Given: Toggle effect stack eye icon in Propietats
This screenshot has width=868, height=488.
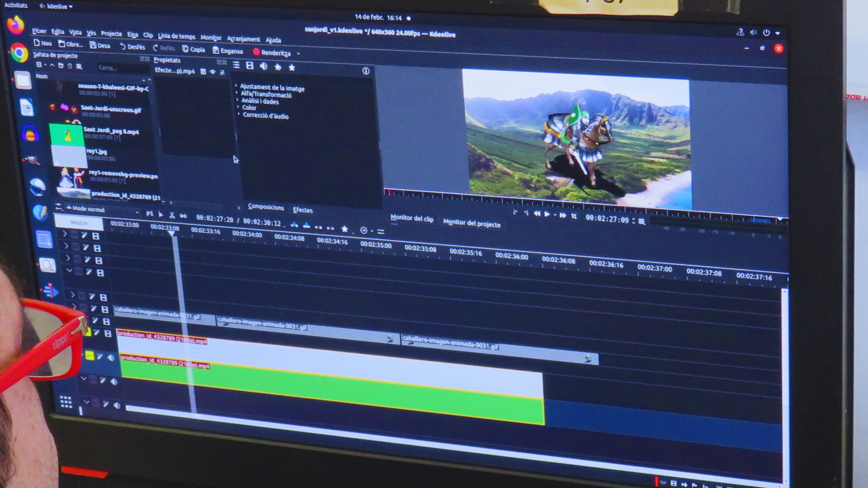Looking at the screenshot, I should 213,72.
